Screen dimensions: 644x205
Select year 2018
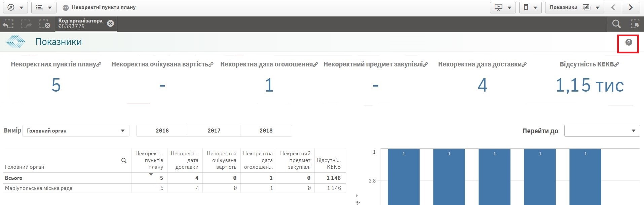(x=266, y=131)
